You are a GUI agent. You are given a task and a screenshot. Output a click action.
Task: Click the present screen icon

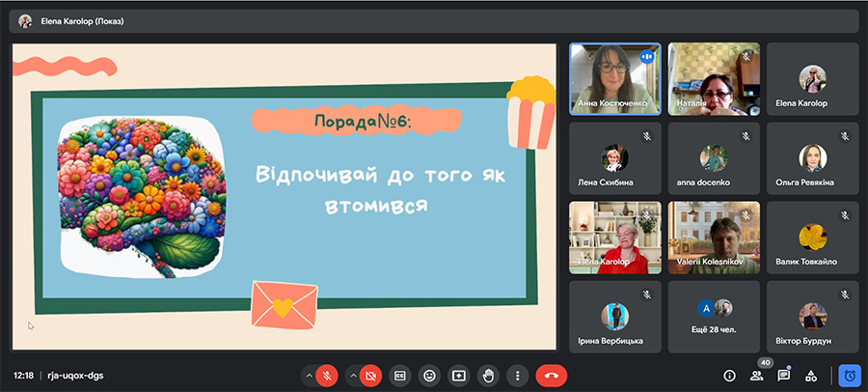(x=459, y=375)
